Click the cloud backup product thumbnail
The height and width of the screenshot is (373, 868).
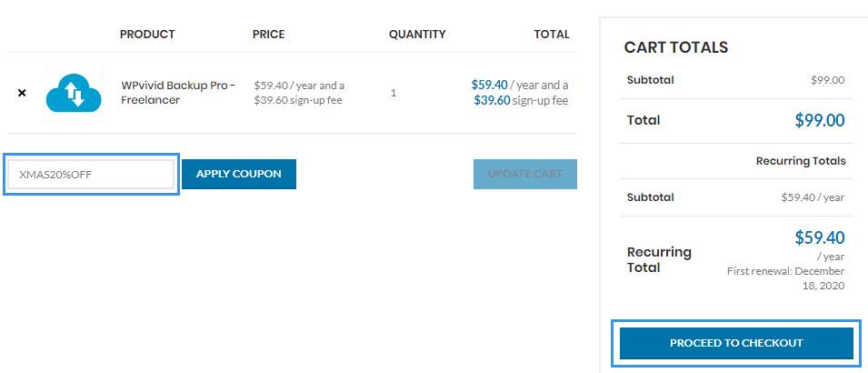(x=74, y=93)
